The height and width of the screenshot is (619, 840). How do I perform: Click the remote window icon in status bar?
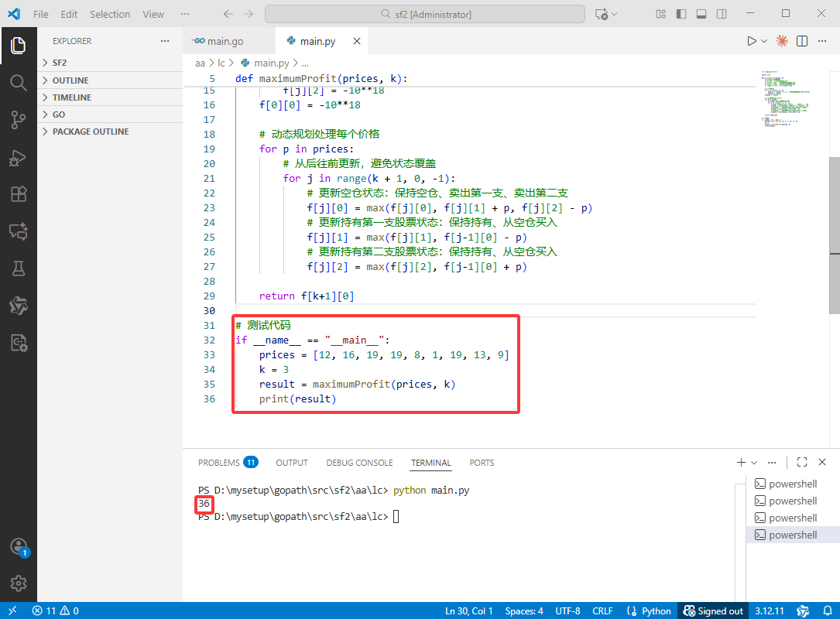pyautogui.click(x=12, y=610)
